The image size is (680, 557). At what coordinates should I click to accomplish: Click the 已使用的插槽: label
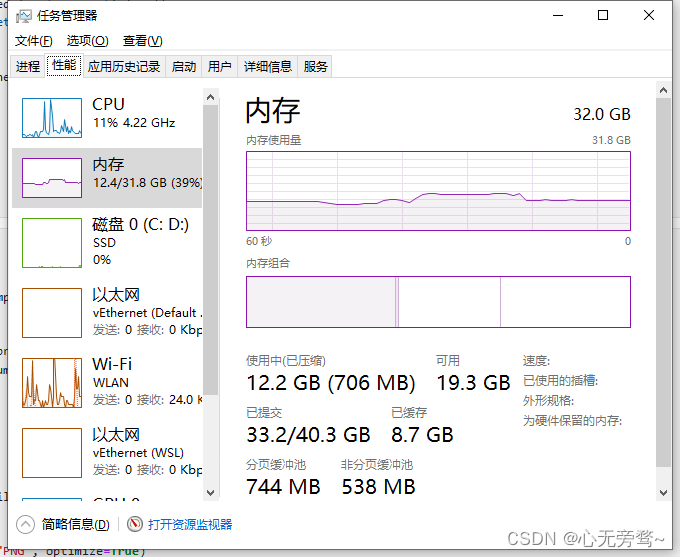[560, 380]
